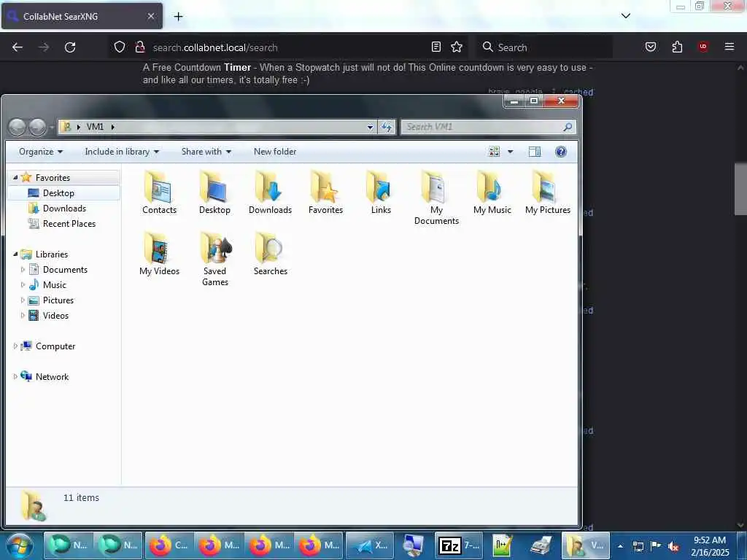
Task: Select the My Videos folder
Action: point(159,254)
